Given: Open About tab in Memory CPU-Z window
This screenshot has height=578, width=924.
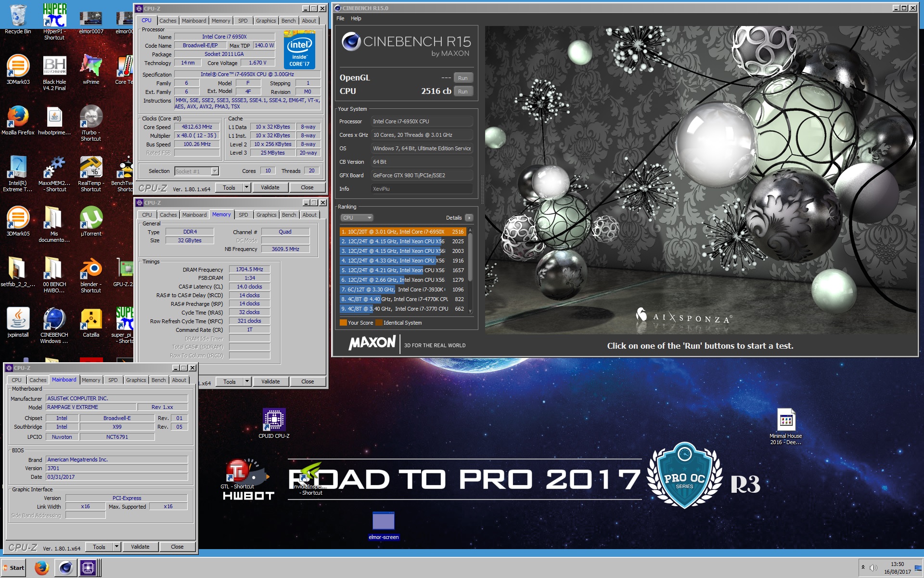Looking at the screenshot, I should pos(309,215).
